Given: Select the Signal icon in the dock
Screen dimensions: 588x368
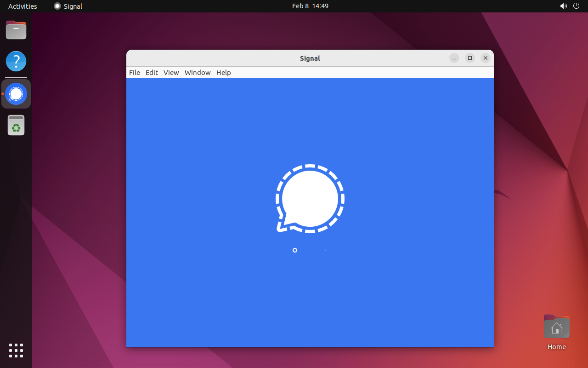Looking at the screenshot, I should tap(16, 94).
